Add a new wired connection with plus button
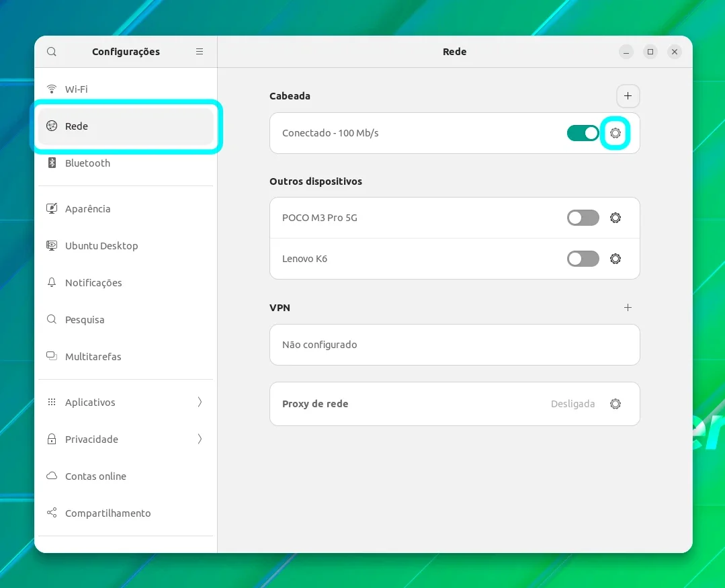The image size is (725, 588). (628, 95)
